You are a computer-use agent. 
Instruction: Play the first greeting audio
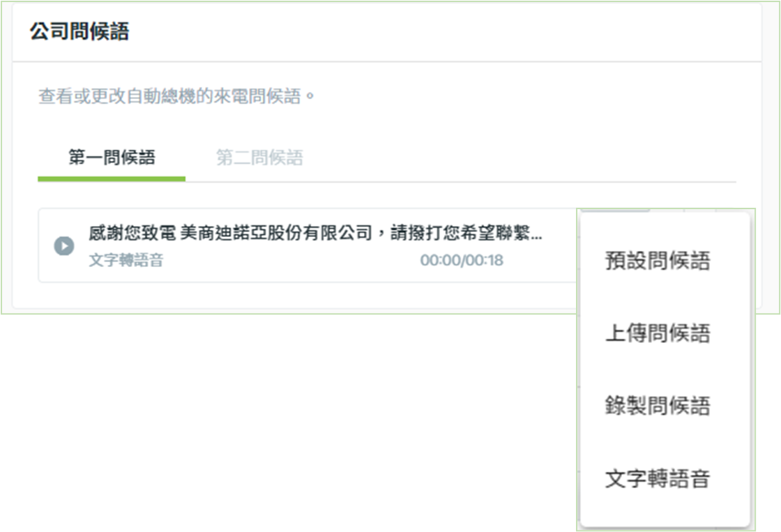64,245
